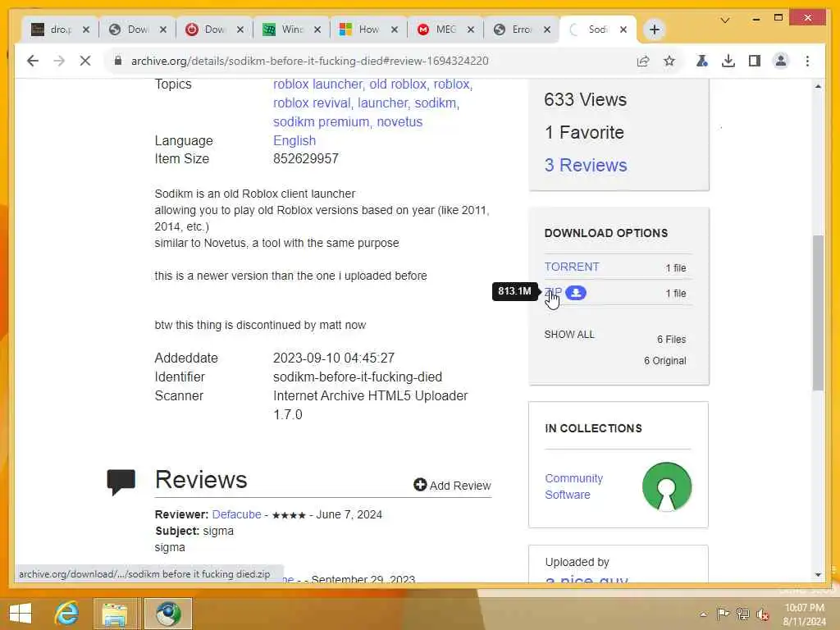This screenshot has width=840, height=630.
Task: Click the padlock site info icon
Action: click(x=118, y=61)
